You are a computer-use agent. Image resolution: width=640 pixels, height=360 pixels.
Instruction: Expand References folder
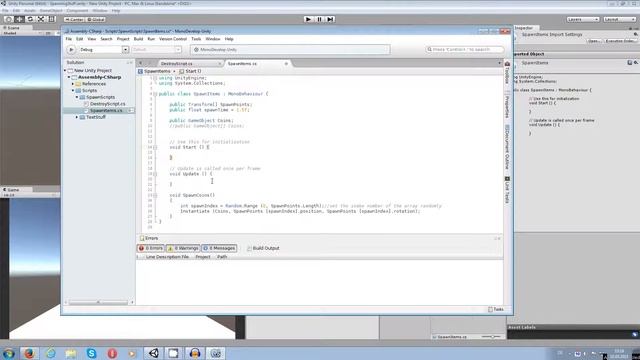pyautogui.click(x=73, y=84)
